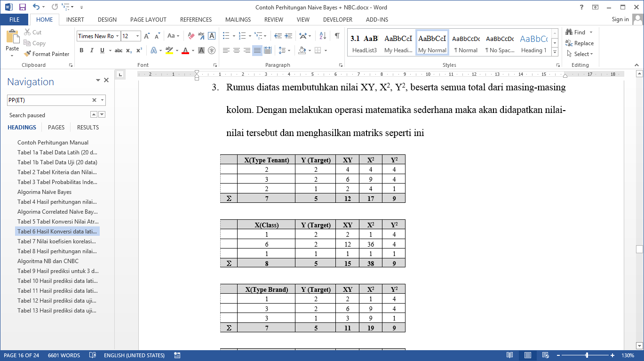Toggle Bold formatting
This screenshot has height=361, width=644.
click(x=81, y=50)
